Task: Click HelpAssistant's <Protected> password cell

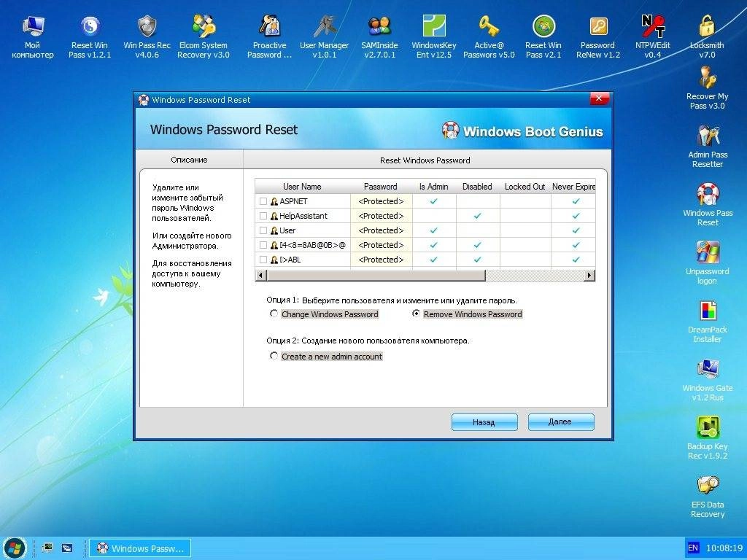Action: click(x=381, y=216)
